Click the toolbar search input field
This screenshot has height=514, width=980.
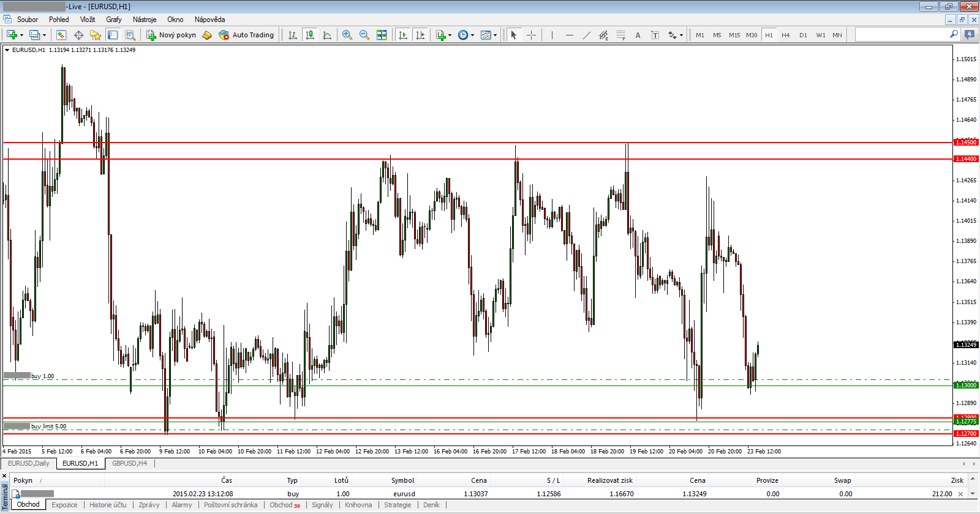[902, 35]
